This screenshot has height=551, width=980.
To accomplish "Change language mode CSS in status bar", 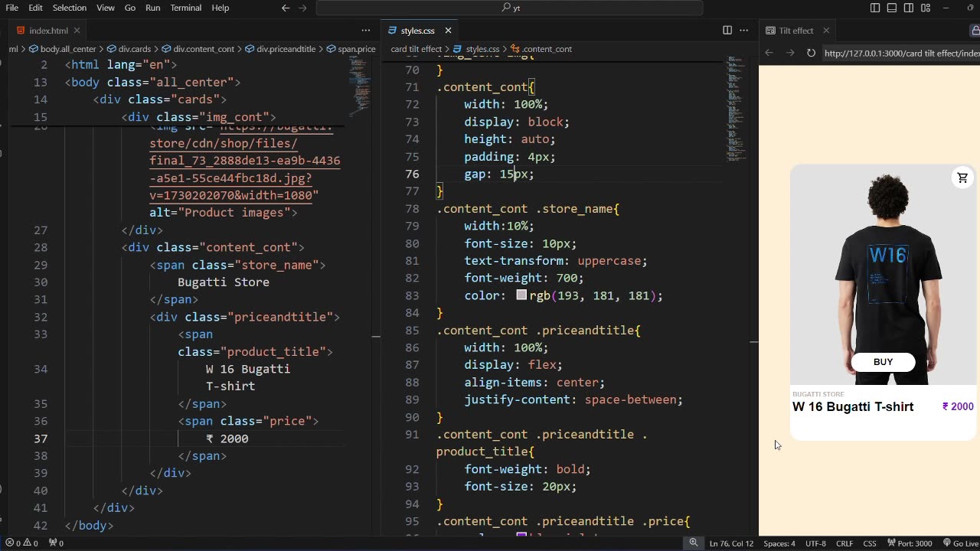I will (x=870, y=543).
